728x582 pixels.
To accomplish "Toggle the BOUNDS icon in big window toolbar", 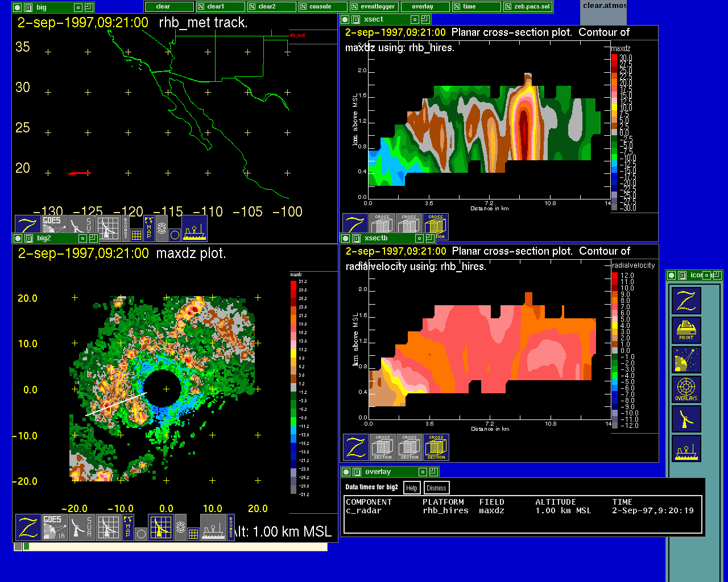I will coord(125,225).
